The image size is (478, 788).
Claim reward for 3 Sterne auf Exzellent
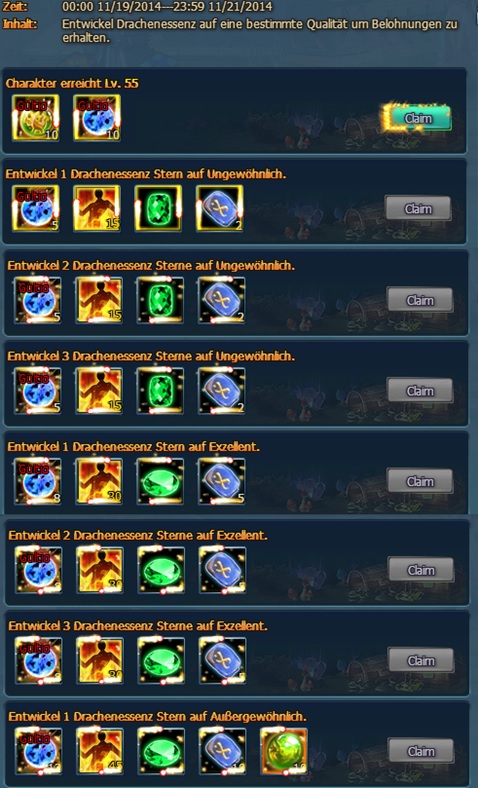(x=421, y=660)
